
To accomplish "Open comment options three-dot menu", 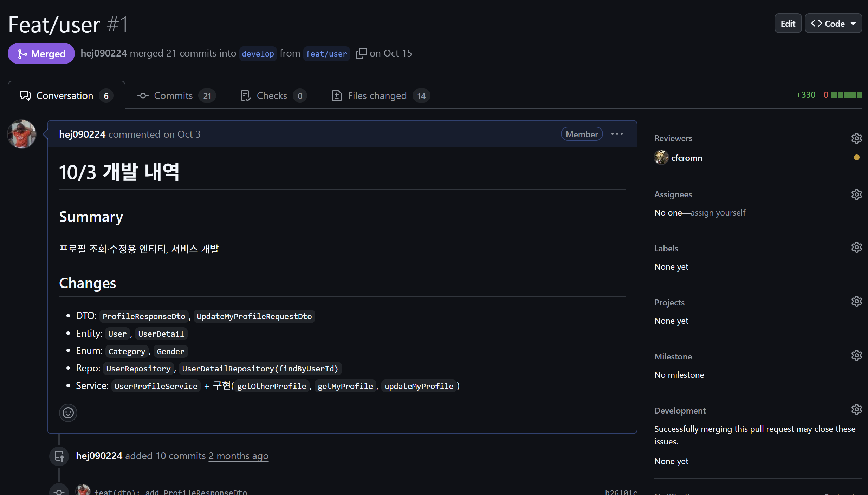I will (x=617, y=134).
